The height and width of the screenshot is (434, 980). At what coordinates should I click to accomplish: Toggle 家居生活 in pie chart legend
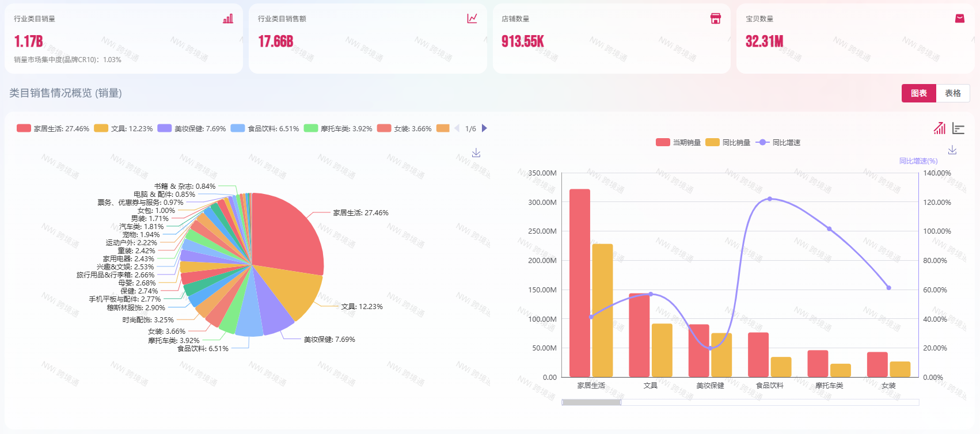tap(53, 129)
